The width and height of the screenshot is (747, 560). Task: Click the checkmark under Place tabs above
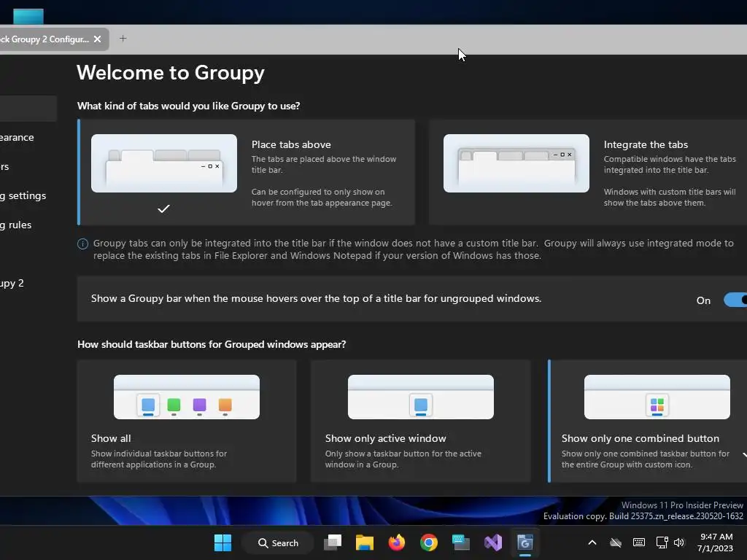163,209
